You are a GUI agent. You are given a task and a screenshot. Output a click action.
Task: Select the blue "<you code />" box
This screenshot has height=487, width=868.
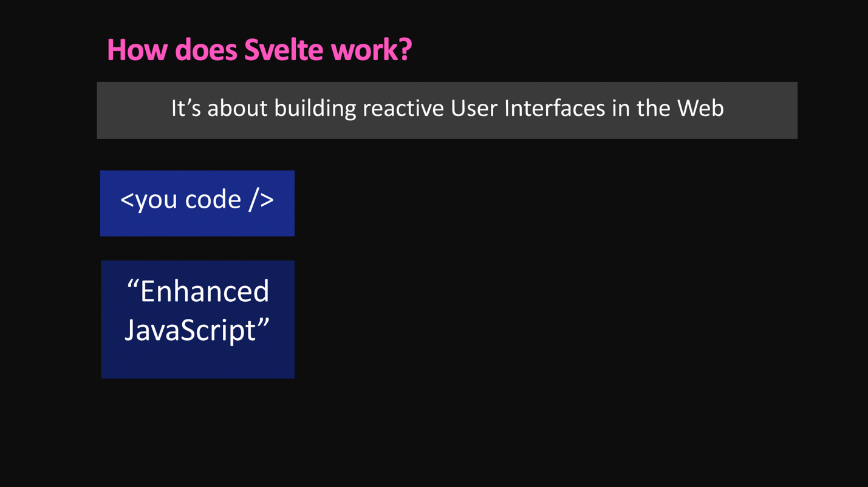(197, 203)
